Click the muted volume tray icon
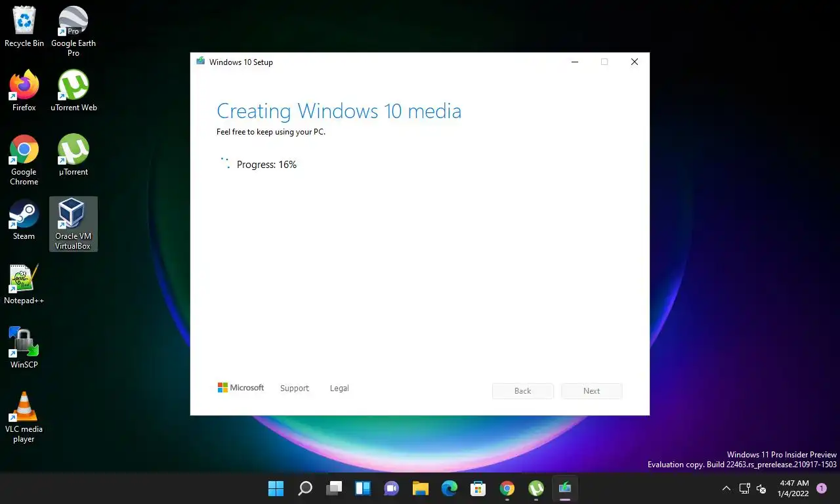The height and width of the screenshot is (504, 840). [762, 488]
